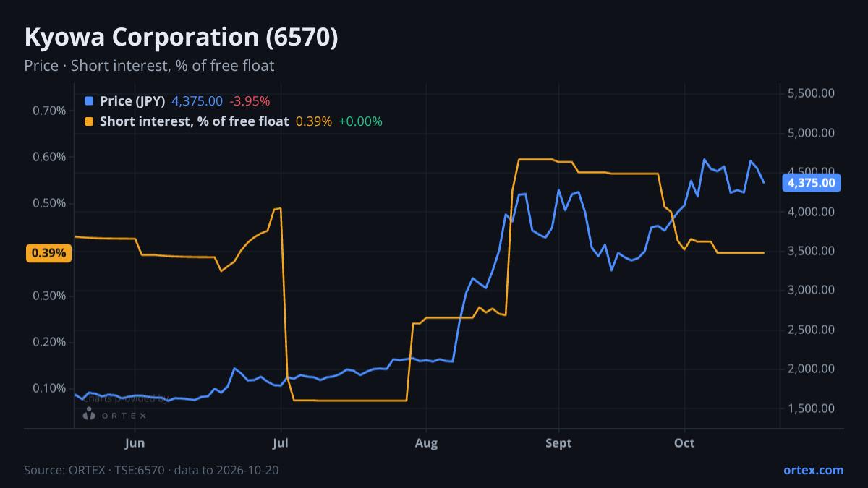868x488 pixels.
Task: Click the Oct x-axis label
Action: [684, 443]
